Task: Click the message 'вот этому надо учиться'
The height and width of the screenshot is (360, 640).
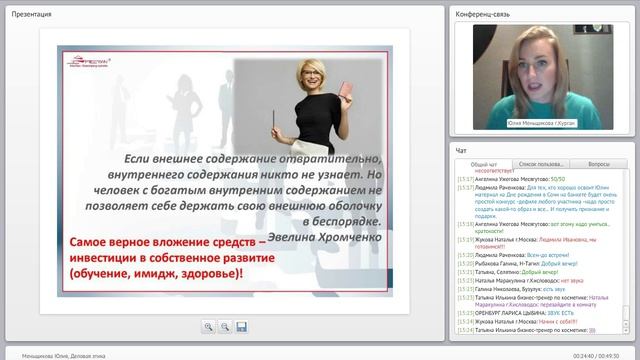Action: pos(579,224)
